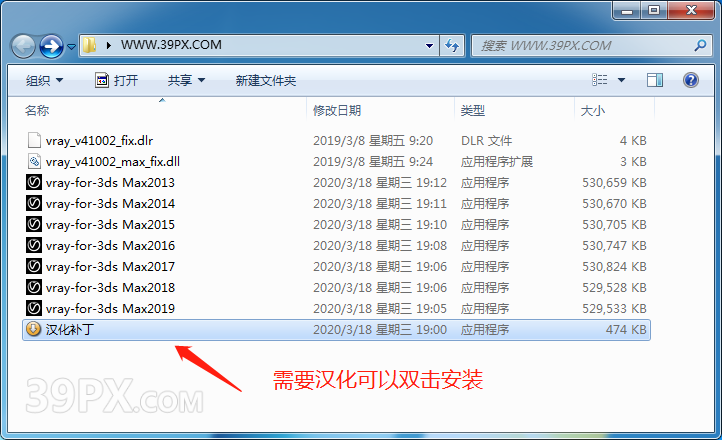Click V-Ray icon of Max2018 installer
The height and width of the screenshot is (440, 722).
pyautogui.click(x=34, y=287)
